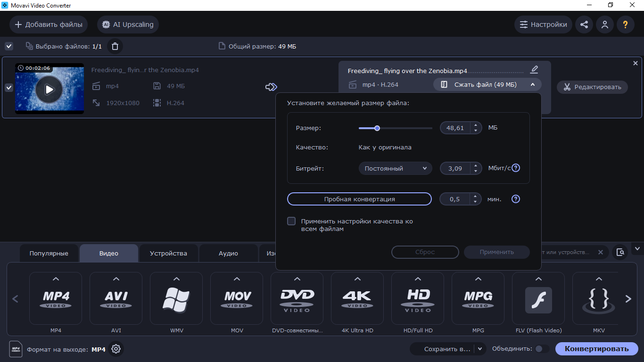Screen dimensions: 644x362
Task: Increase the file size stepper up arrow
Action: click(x=476, y=125)
